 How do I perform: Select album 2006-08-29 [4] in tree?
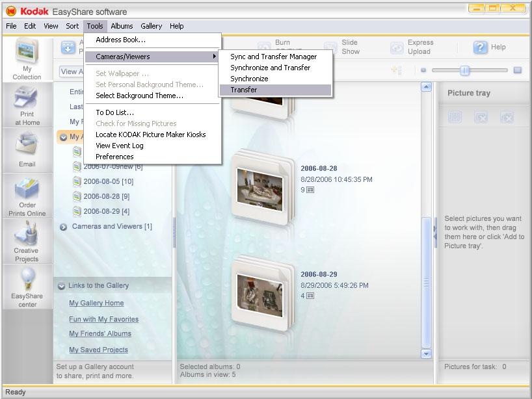pyautogui.click(x=107, y=211)
